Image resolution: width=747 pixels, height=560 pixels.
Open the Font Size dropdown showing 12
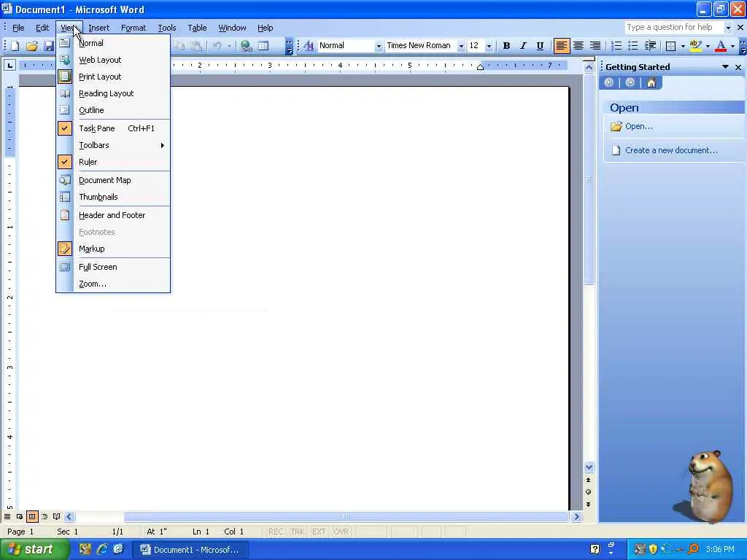488,46
